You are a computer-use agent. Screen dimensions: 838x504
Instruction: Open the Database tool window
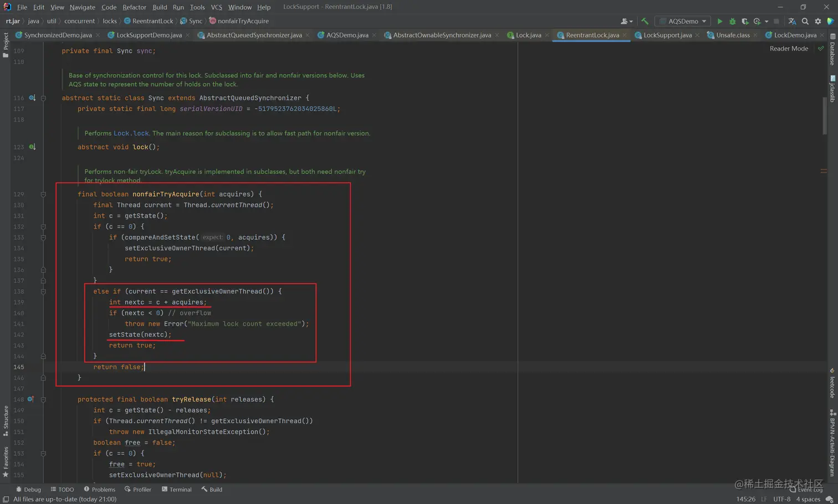coord(832,50)
